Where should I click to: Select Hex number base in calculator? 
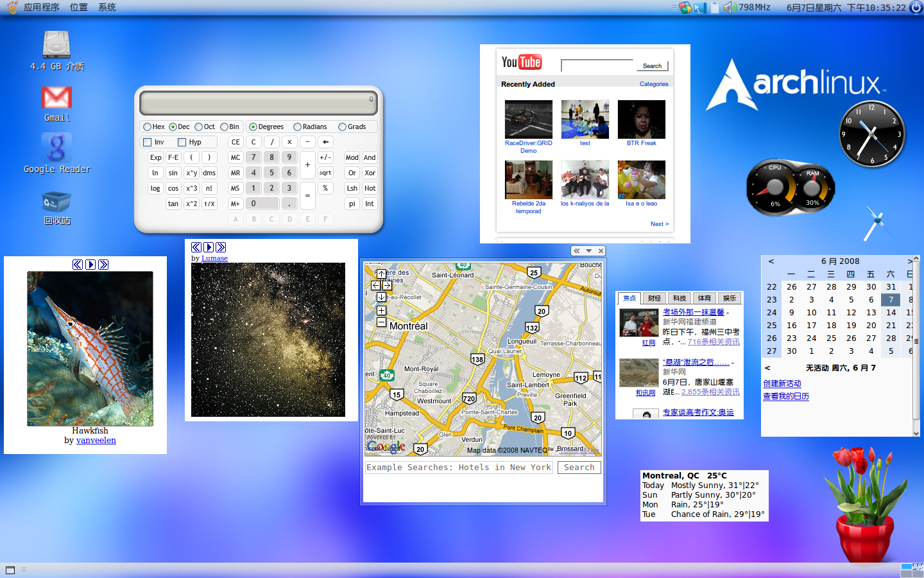(x=154, y=127)
